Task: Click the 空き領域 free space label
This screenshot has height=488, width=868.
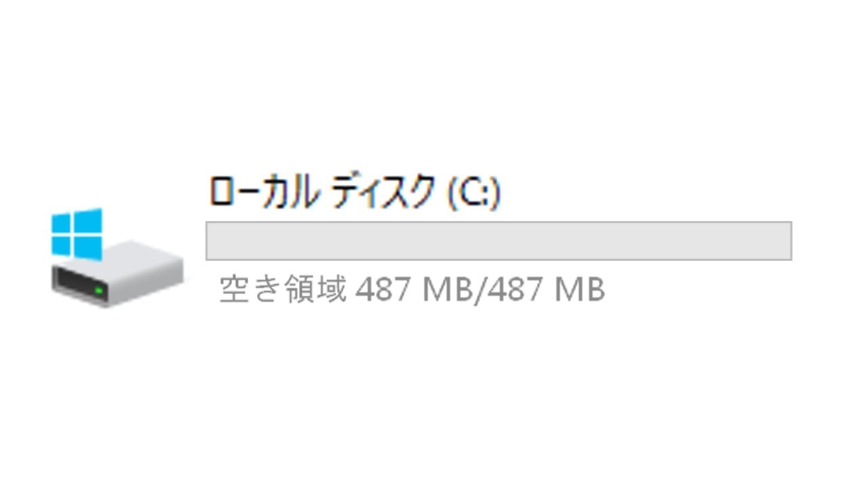Action: point(283,290)
